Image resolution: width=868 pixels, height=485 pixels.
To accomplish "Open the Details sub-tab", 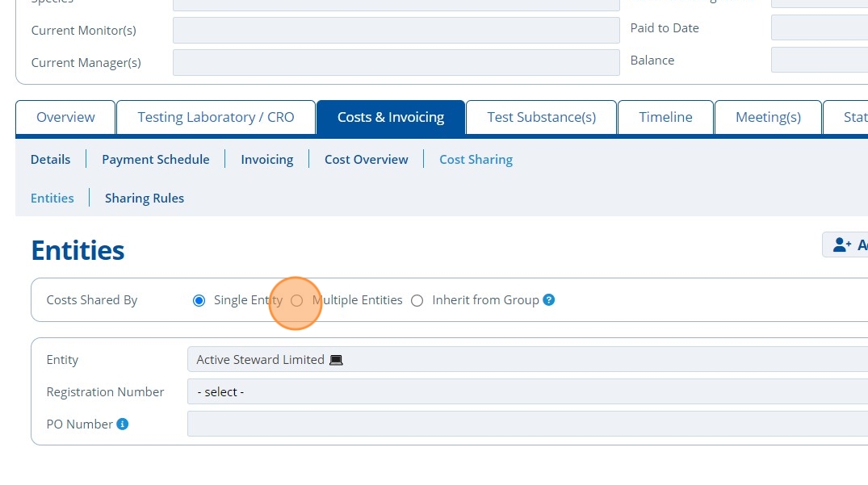I will 50,159.
